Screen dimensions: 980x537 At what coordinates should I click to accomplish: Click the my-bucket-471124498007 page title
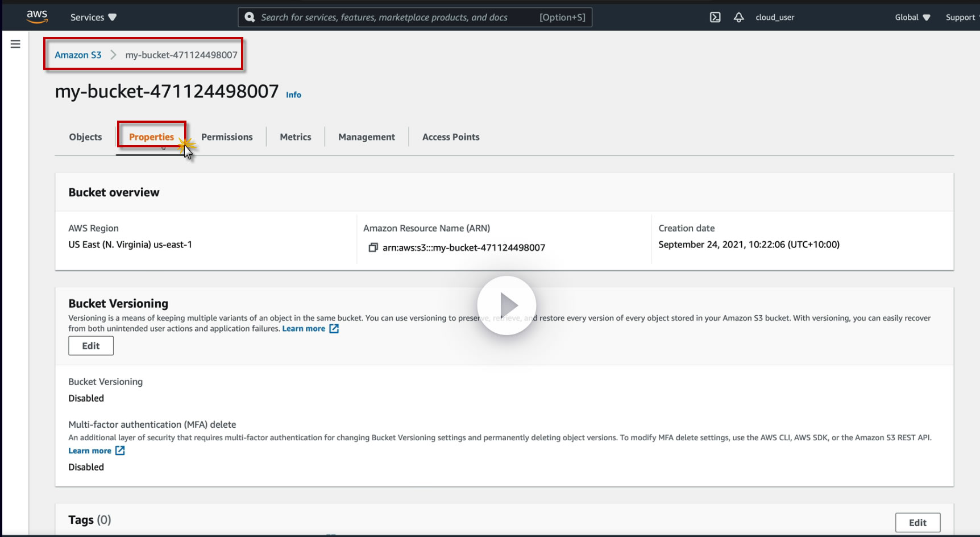(x=167, y=91)
